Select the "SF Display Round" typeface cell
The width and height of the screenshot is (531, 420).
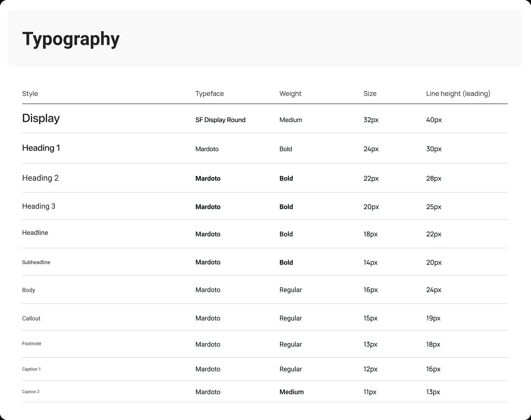tap(220, 120)
